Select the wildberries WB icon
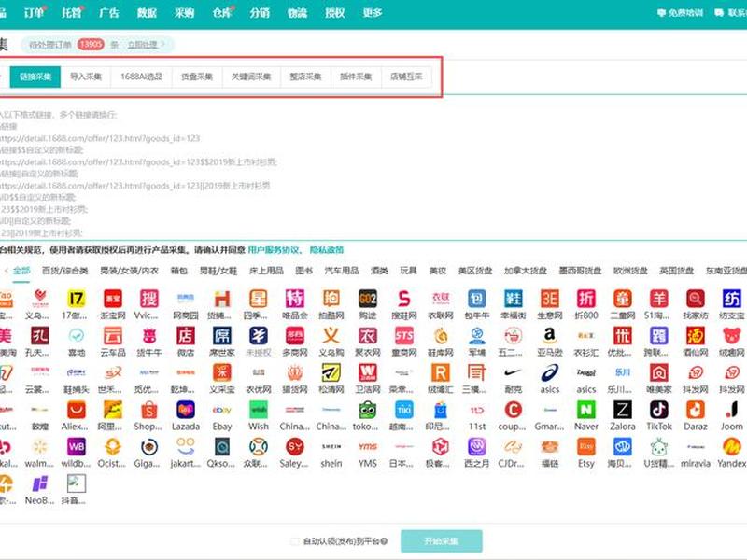The height and width of the screenshot is (560, 747). coord(77,447)
